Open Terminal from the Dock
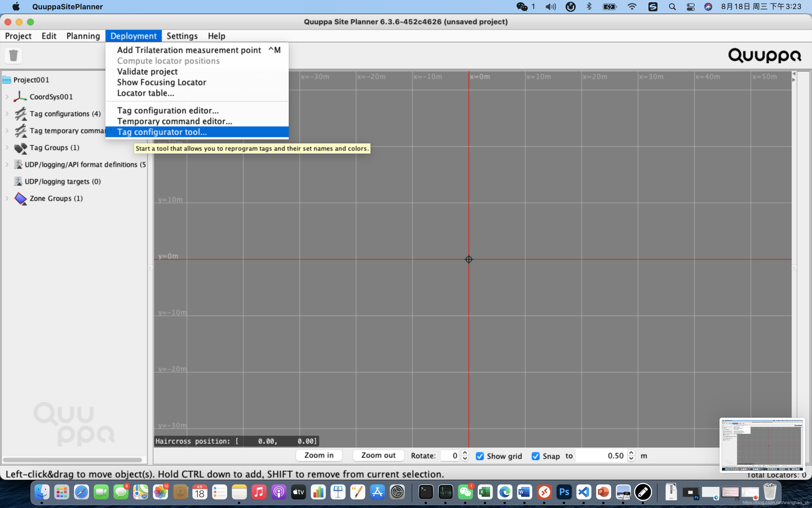Viewport: 812px width, 508px height. [x=426, y=492]
